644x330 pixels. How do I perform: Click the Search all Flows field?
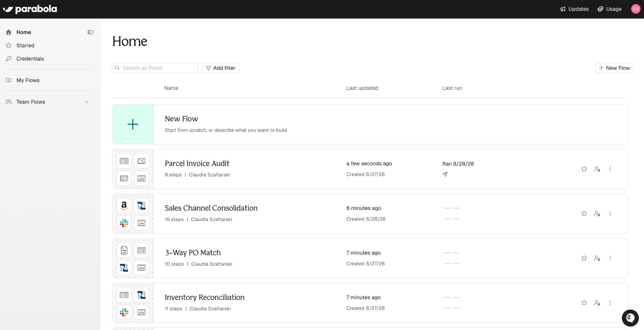pos(155,68)
